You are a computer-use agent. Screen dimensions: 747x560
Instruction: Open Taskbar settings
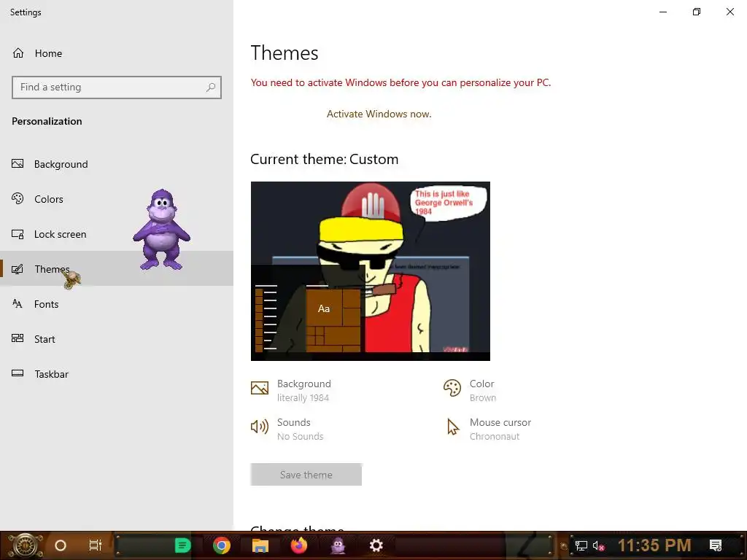coord(117,374)
